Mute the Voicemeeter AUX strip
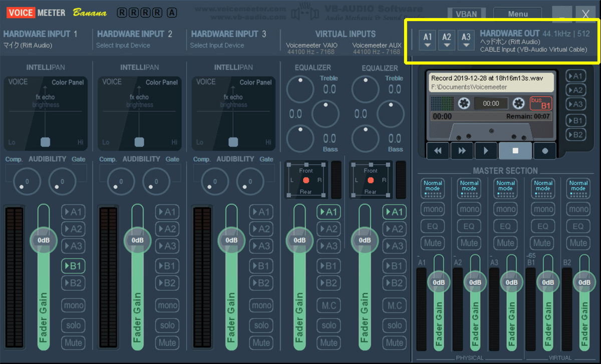This screenshot has width=601, height=364. click(x=395, y=343)
